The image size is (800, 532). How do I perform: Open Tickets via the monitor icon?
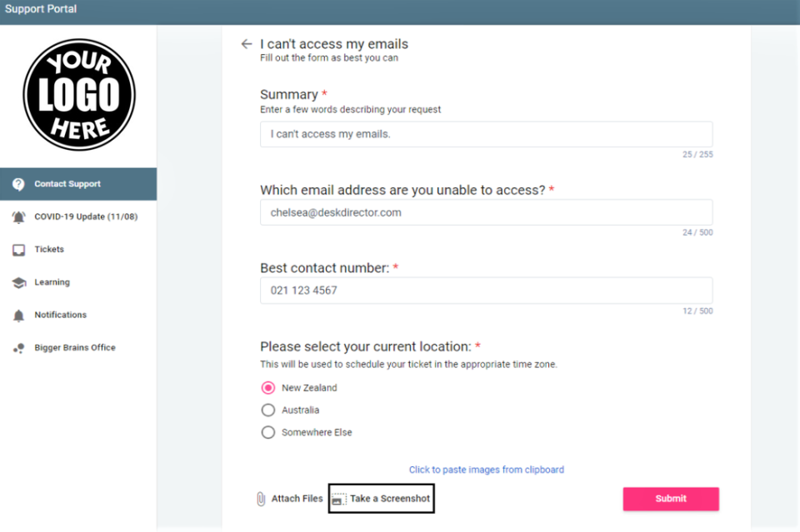coord(18,249)
